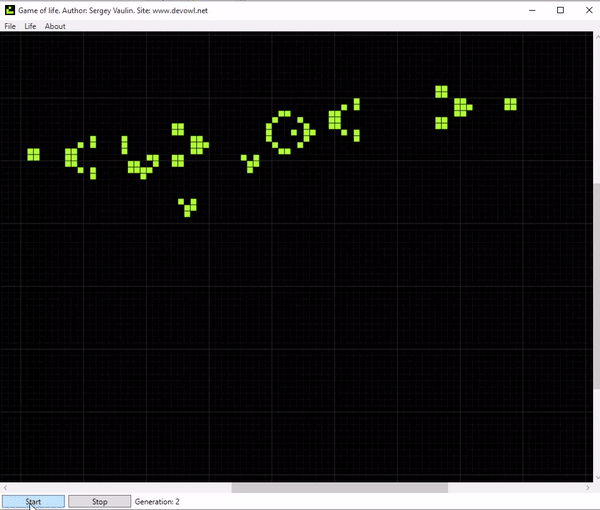This screenshot has width=600, height=510.
Task: Click the Game of Life app icon in the title bar
Action: pyautogui.click(x=10, y=10)
